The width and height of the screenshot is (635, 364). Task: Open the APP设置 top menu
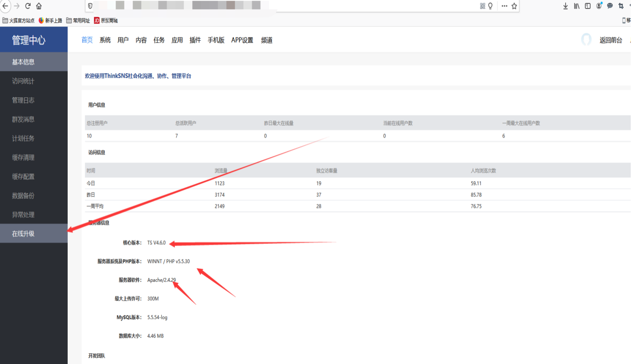point(242,40)
